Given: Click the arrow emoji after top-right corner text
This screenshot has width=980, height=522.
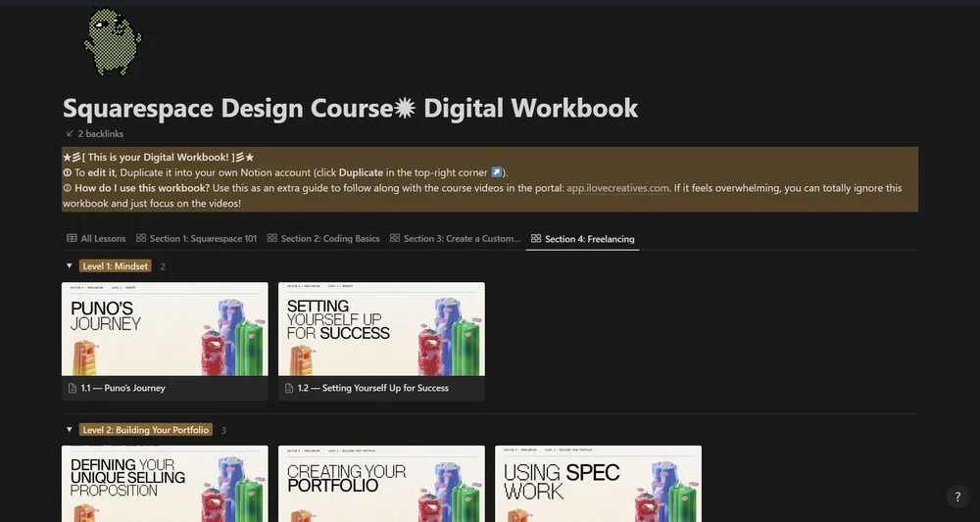Looking at the screenshot, I should 496,172.
